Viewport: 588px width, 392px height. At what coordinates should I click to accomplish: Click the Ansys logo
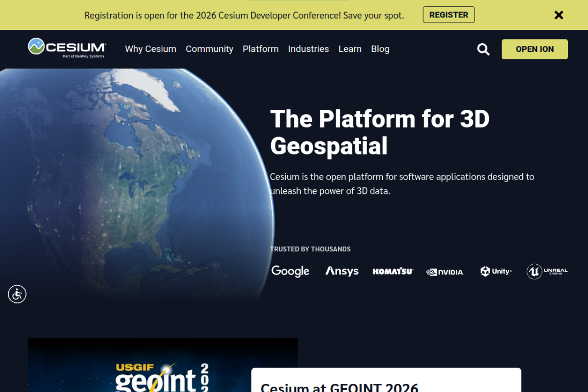[x=342, y=271]
